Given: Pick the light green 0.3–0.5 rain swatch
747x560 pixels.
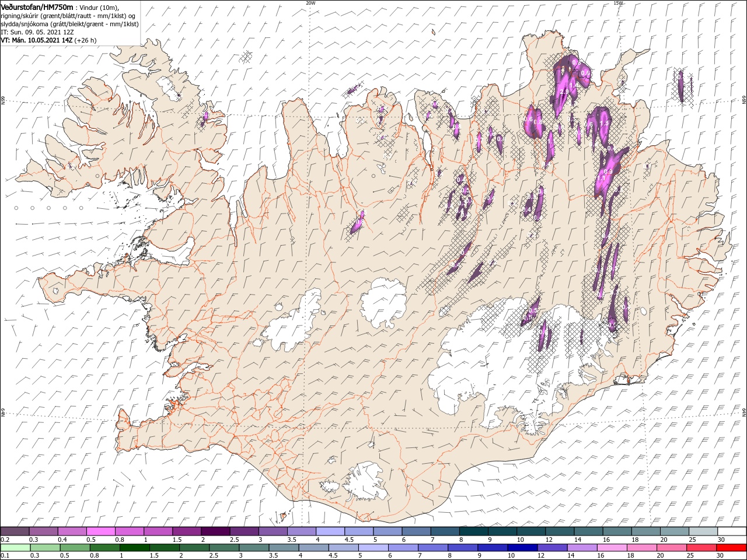Looking at the screenshot, I should point(45,548).
